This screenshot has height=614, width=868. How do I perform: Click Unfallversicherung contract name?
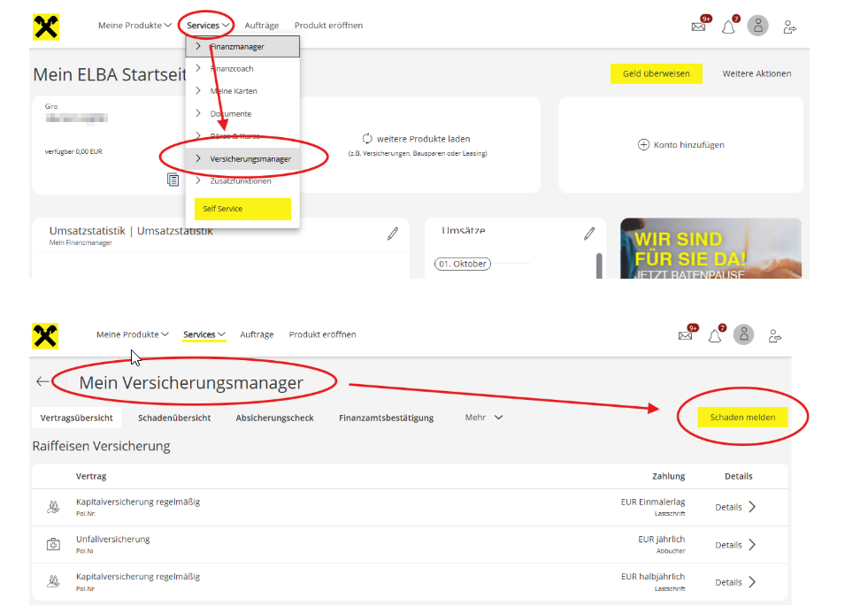113,540
